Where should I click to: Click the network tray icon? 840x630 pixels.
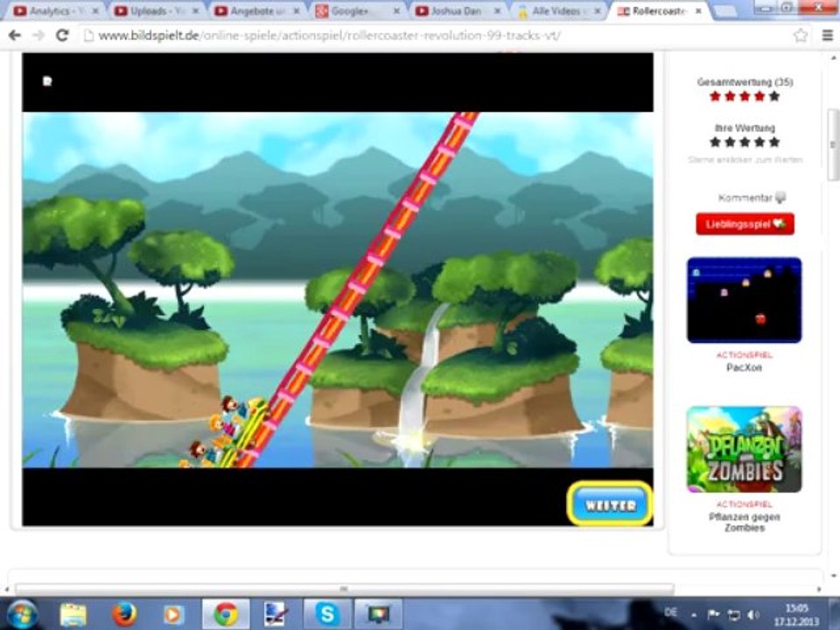click(x=734, y=614)
